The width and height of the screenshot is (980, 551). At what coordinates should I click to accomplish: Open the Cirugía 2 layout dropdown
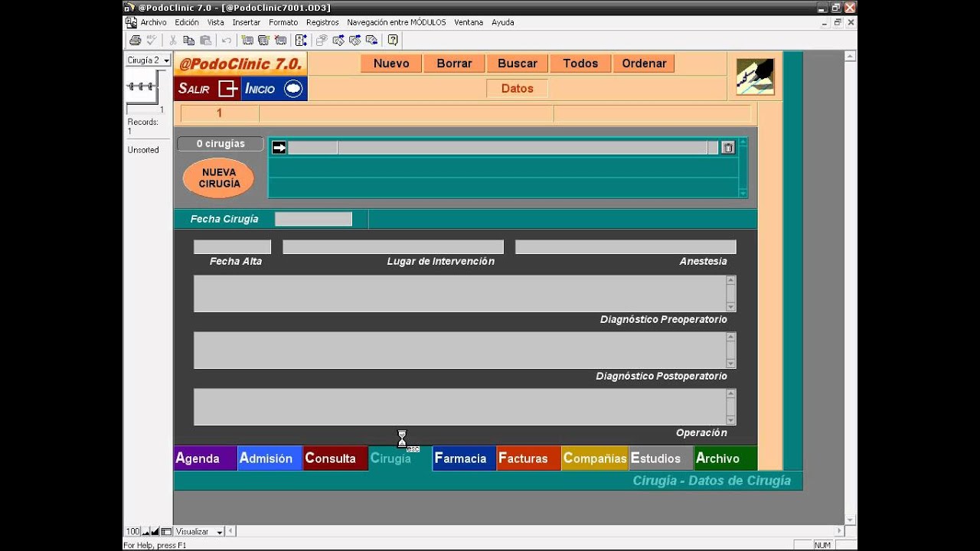point(148,60)
